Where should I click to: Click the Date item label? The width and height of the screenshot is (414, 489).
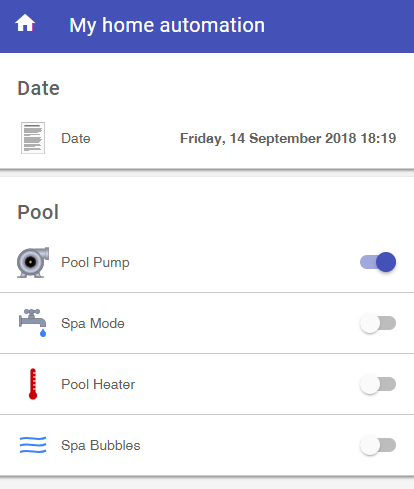tap(76, 138)
